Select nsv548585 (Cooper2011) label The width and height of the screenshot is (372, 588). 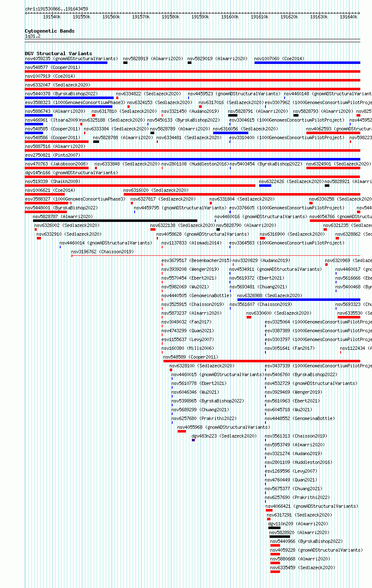tap(53, 129)
